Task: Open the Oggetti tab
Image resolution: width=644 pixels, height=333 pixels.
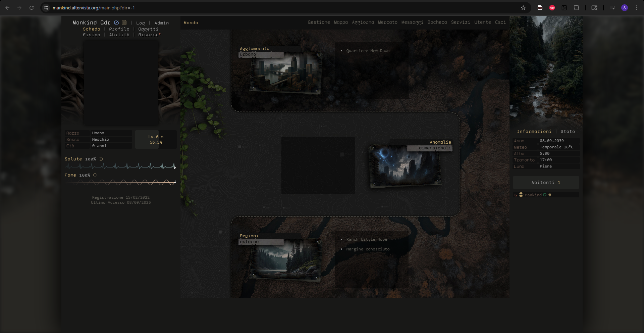Action: point(148,29)
